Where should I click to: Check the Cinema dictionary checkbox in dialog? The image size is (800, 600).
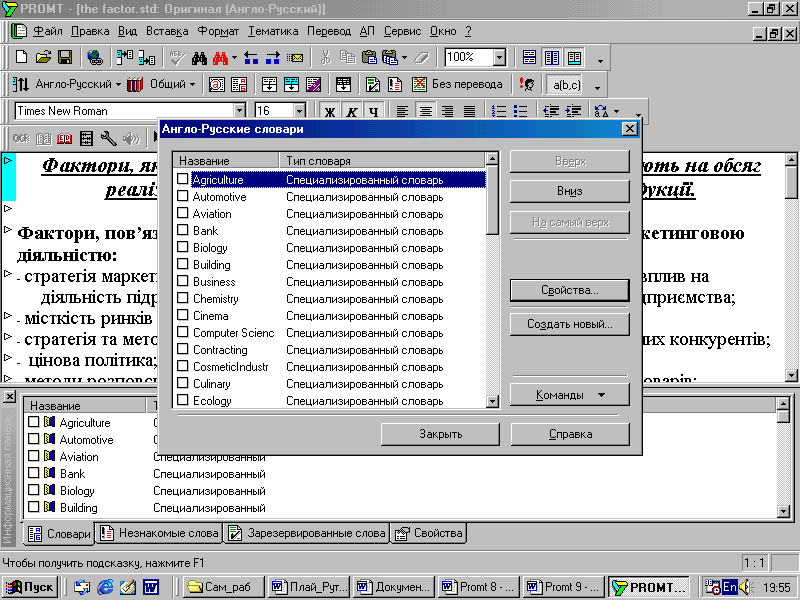[x=182, y=315]
